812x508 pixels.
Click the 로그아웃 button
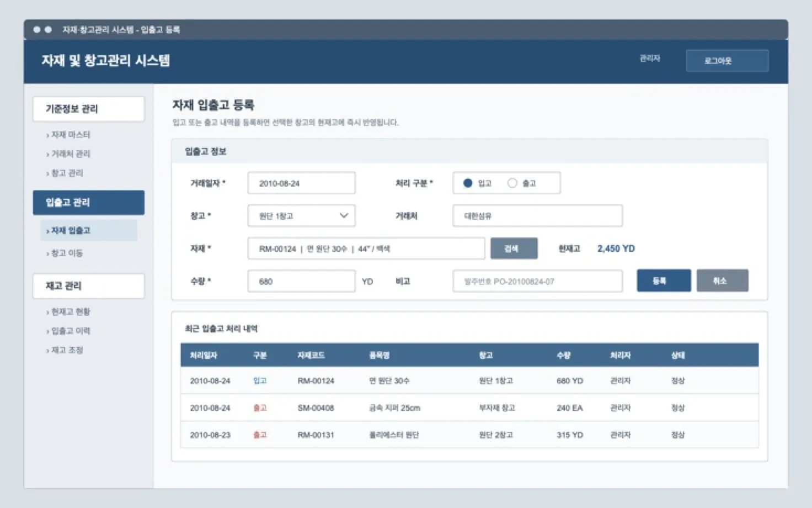(727, 61)
